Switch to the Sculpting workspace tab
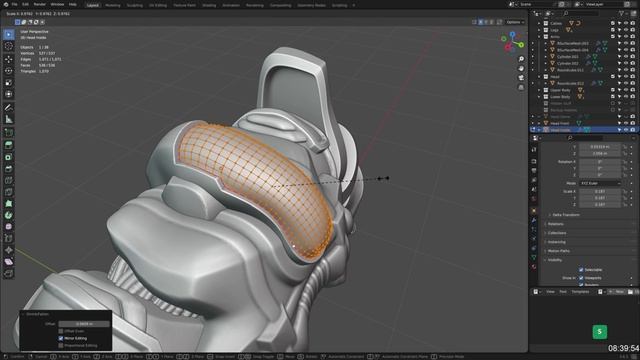Viewport: 640px width, 360px height. click(x=134, y=5)
